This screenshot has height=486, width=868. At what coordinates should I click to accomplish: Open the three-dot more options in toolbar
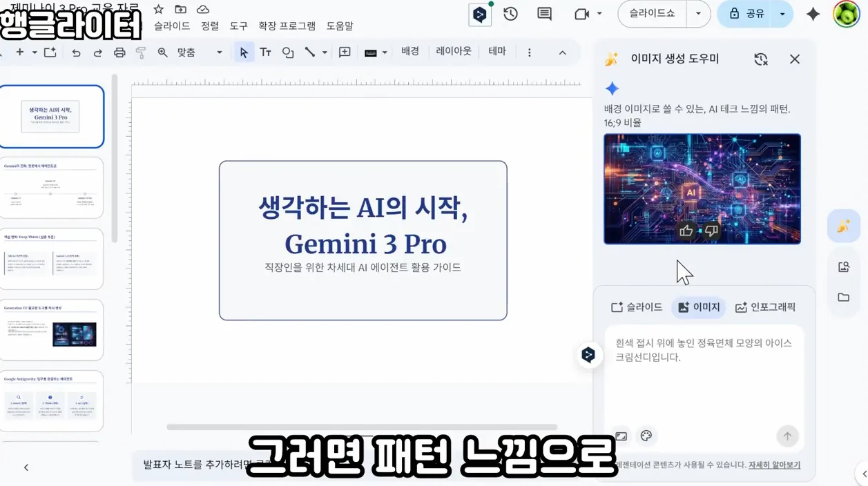[530, 52]
